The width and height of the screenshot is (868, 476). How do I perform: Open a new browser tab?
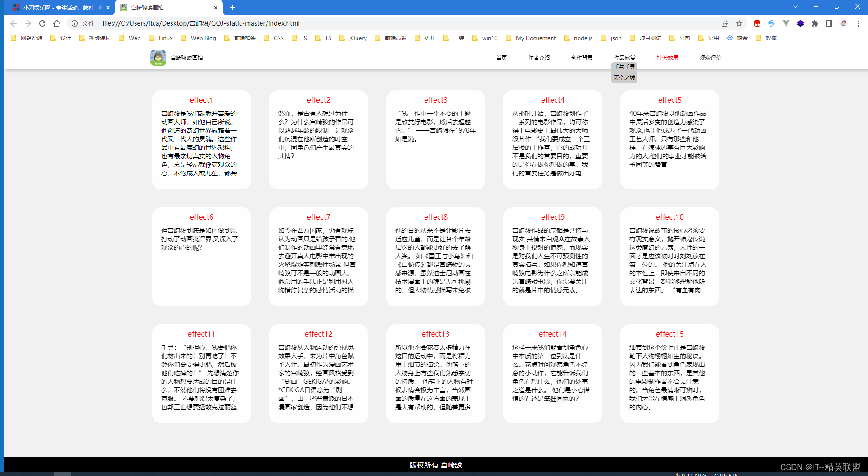click(x=233, y=8)
